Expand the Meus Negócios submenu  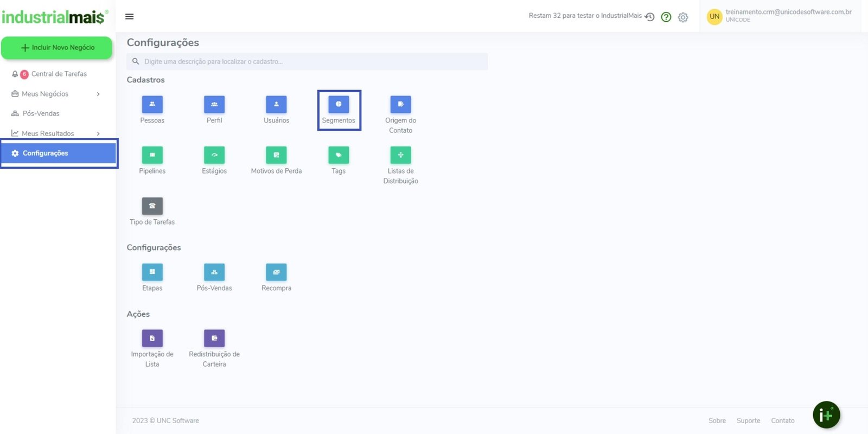pos(98,94)
